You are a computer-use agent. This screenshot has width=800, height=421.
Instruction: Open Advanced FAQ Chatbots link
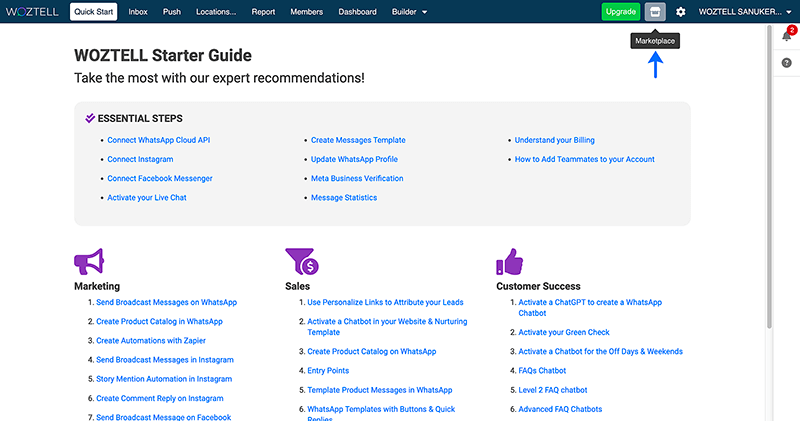click(560, 409)
